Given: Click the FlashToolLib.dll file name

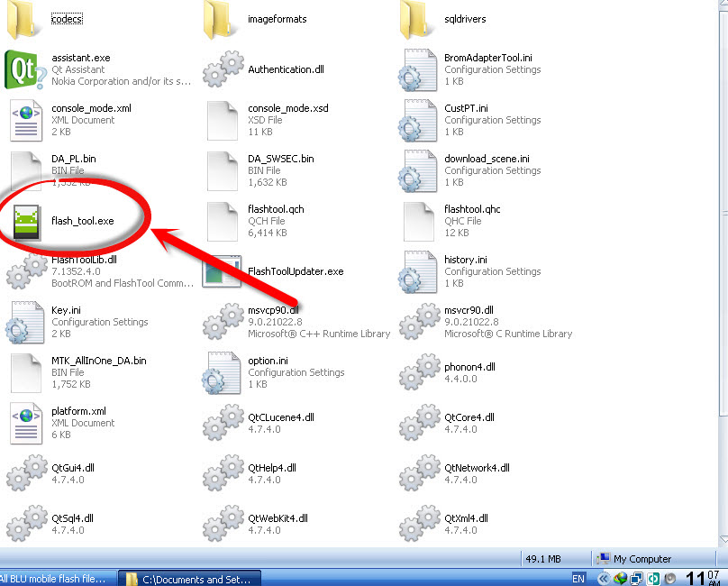Looking at the screenshot, I should tap(84, 260).
